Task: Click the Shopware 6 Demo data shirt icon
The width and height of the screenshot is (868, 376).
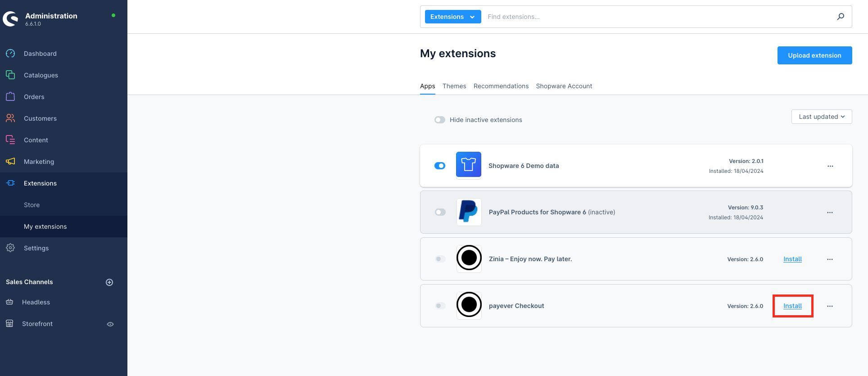Action: (469, 165)
